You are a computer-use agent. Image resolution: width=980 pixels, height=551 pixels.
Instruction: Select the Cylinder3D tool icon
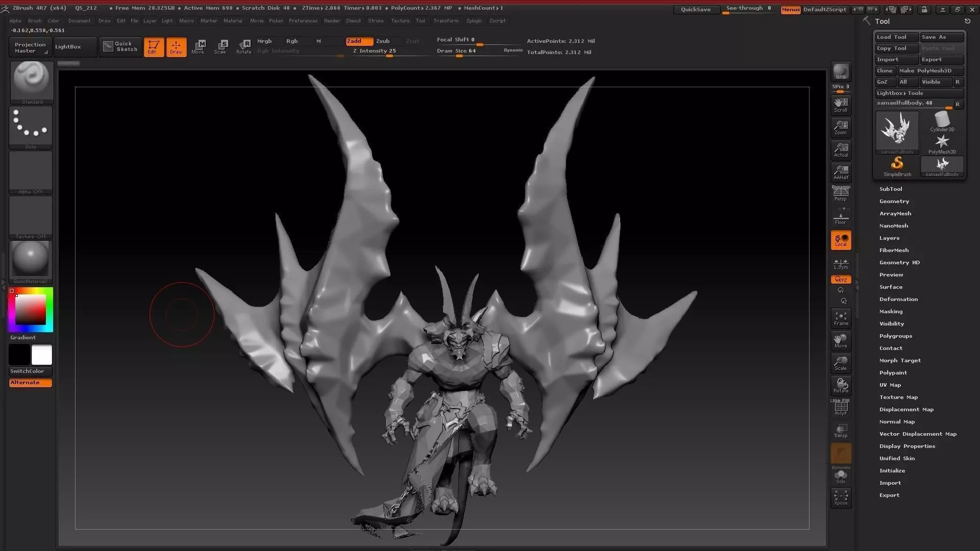point(942,121)
